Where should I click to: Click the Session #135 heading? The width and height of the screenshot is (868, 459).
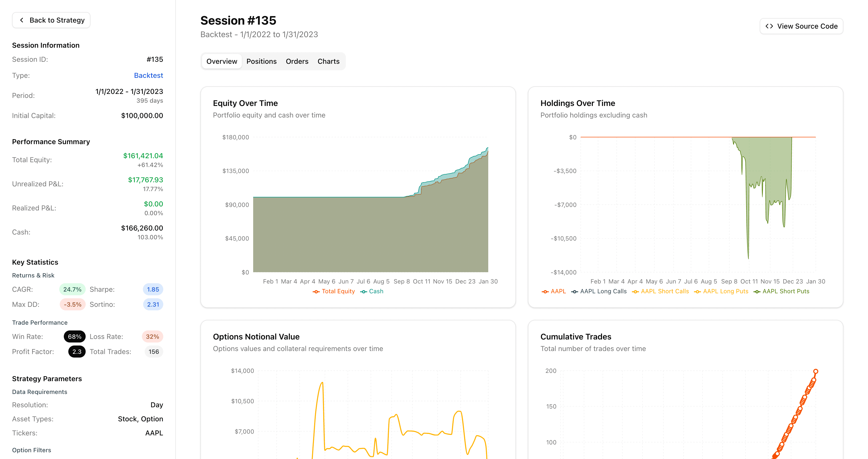(238, 21)
